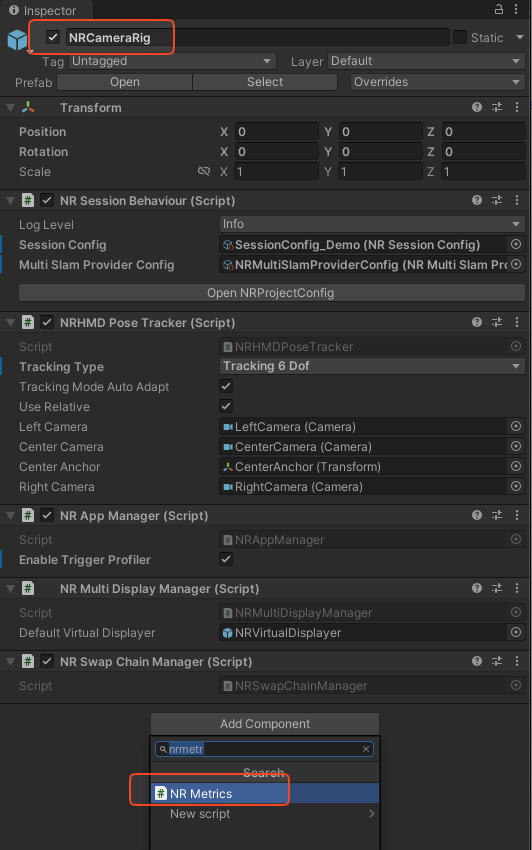This screenshot has height=850, width=532.
Task: Click the Position X value field
Action: coord(277,132)
